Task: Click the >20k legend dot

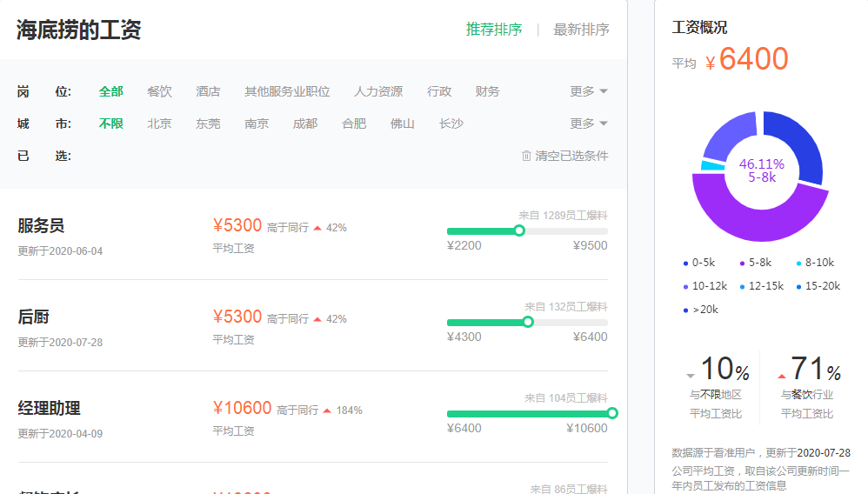Action: 686,310
